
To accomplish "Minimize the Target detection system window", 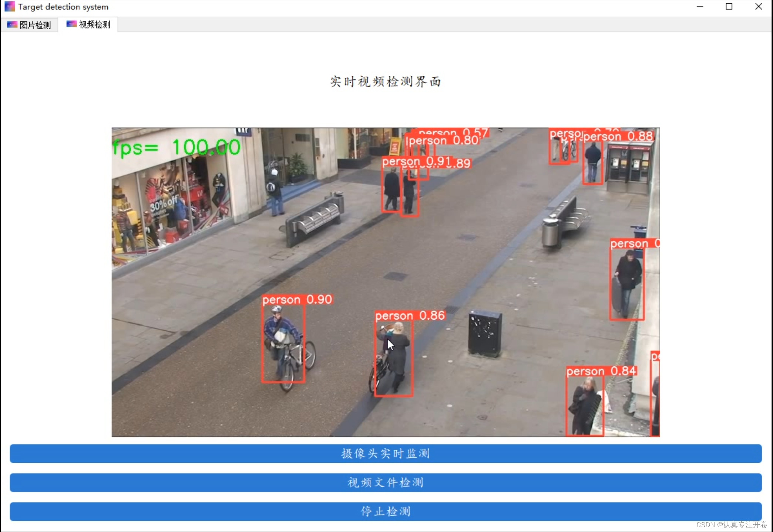I will (699, 7).
